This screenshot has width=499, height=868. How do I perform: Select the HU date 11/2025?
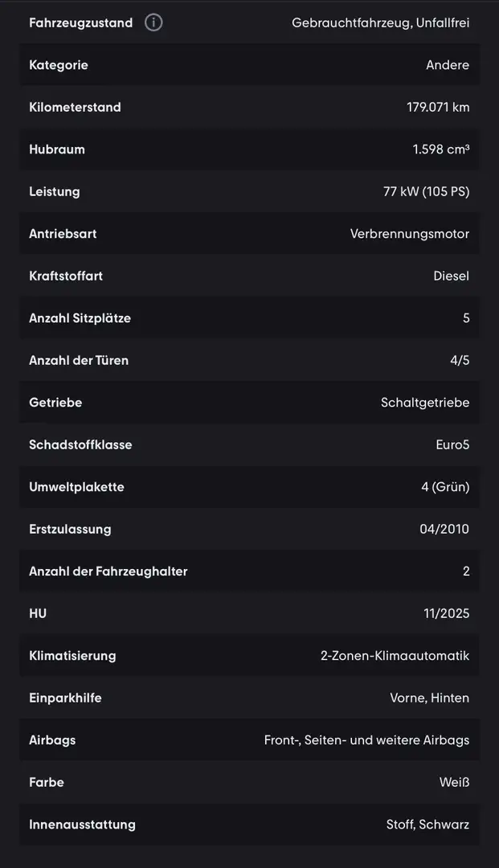click(x=446, y=614)
